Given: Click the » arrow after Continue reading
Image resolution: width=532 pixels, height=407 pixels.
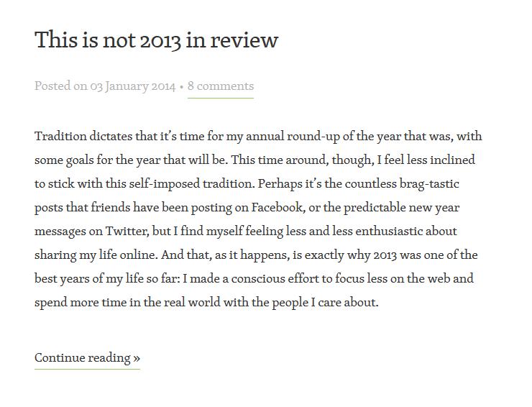Looking at the screenshot, I should pos(137,358).
